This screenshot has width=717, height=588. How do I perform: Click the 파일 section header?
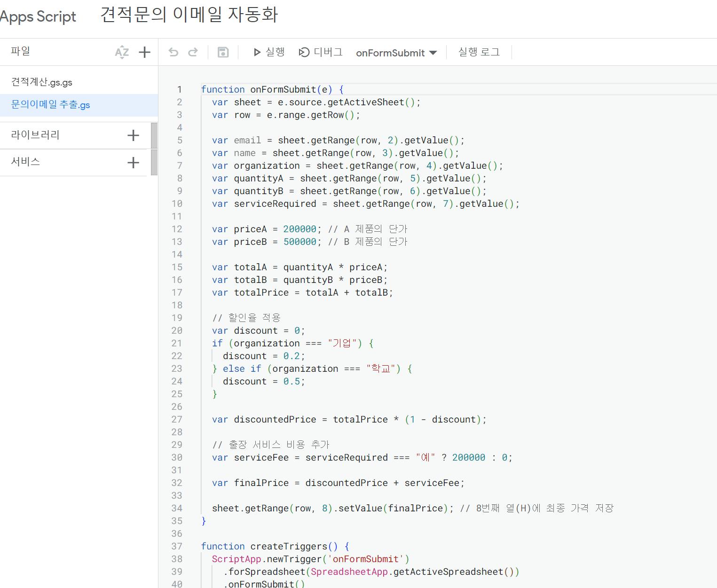21,51
